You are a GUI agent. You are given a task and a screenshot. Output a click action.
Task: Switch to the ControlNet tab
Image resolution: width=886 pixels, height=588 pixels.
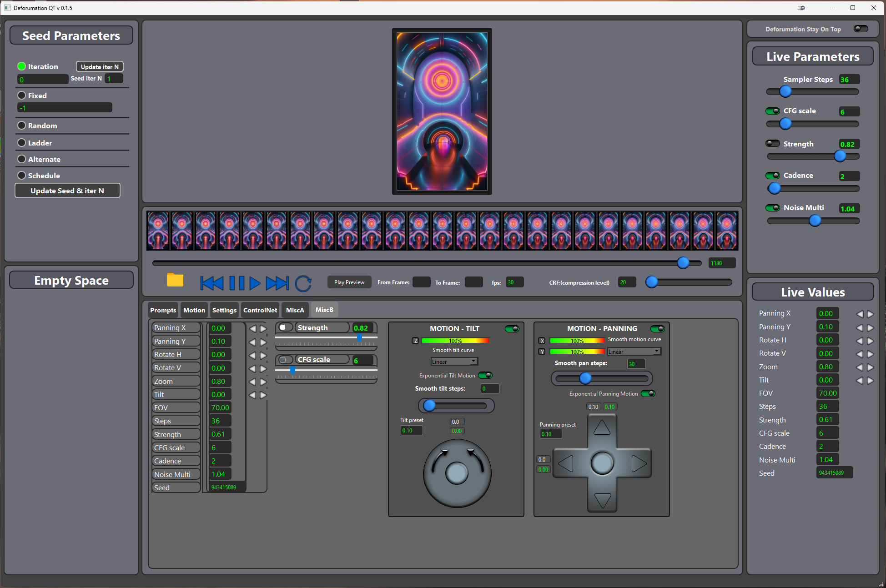tap(260, 310)
